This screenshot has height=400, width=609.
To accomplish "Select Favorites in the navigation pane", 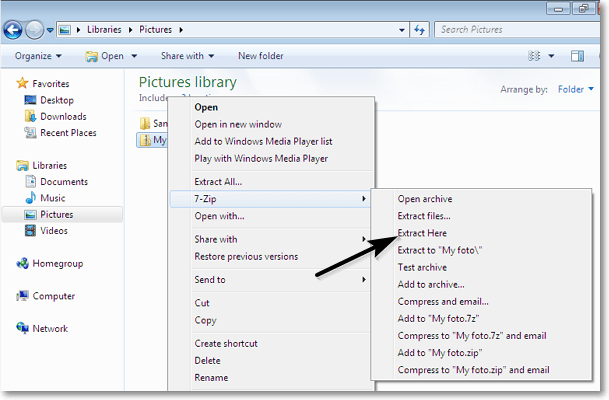I will click(50, 83).
